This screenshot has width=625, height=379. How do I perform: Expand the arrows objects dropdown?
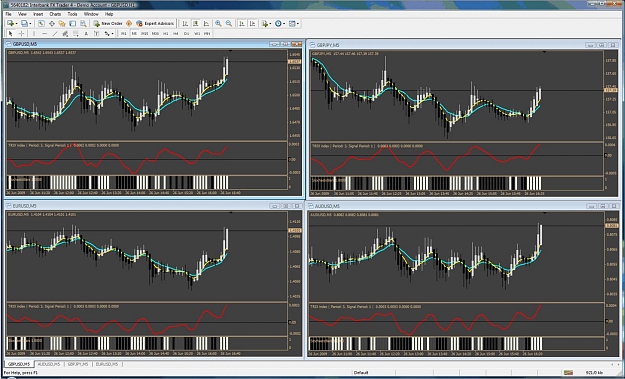pos(113,33)
